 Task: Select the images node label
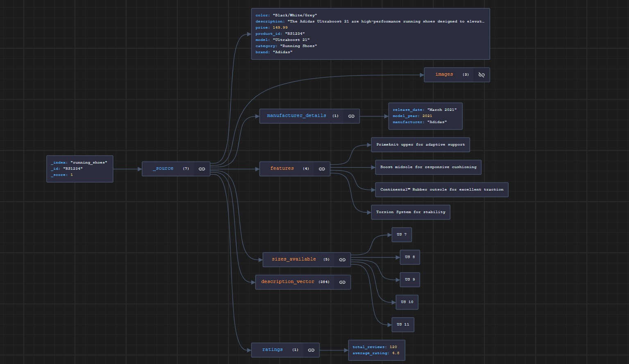pyautogui.click(x=444, y=74)
